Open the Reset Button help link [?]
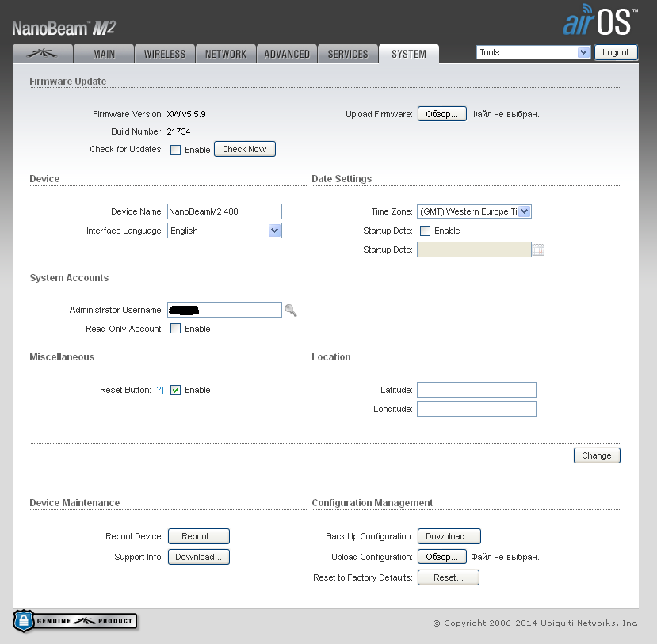Image resolution: width=657 pixels, height=644 pixels. click(159, 390)
